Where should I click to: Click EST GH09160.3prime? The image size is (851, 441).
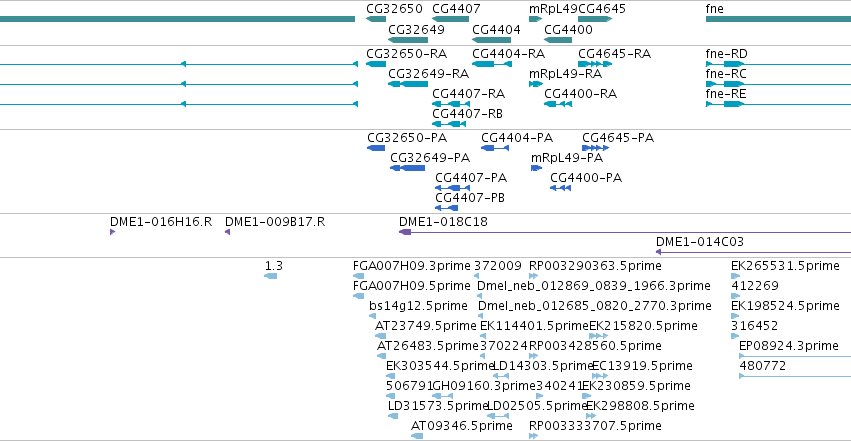[484, 386]
